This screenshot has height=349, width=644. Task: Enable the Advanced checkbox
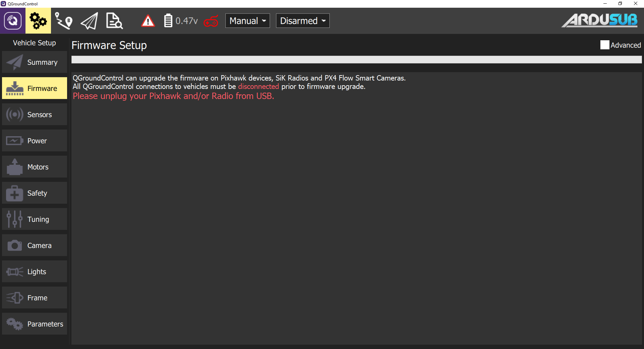pos(605,45)
